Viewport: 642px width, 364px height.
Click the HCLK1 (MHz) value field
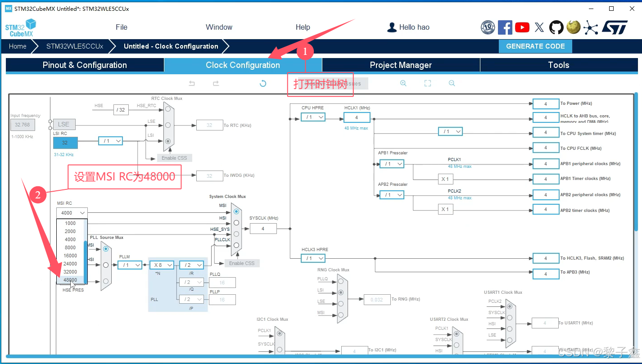click(357, 117)
